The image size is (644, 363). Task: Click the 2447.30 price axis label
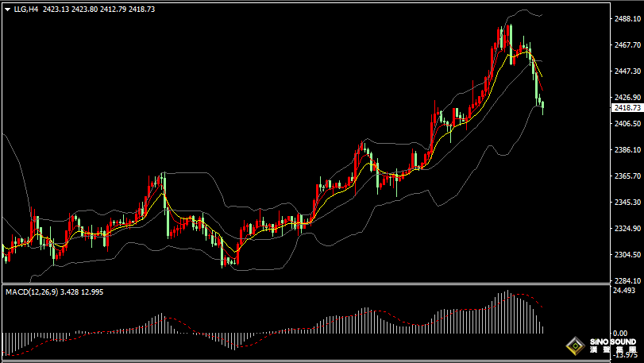pyautogui.click(x=627, y=71)
